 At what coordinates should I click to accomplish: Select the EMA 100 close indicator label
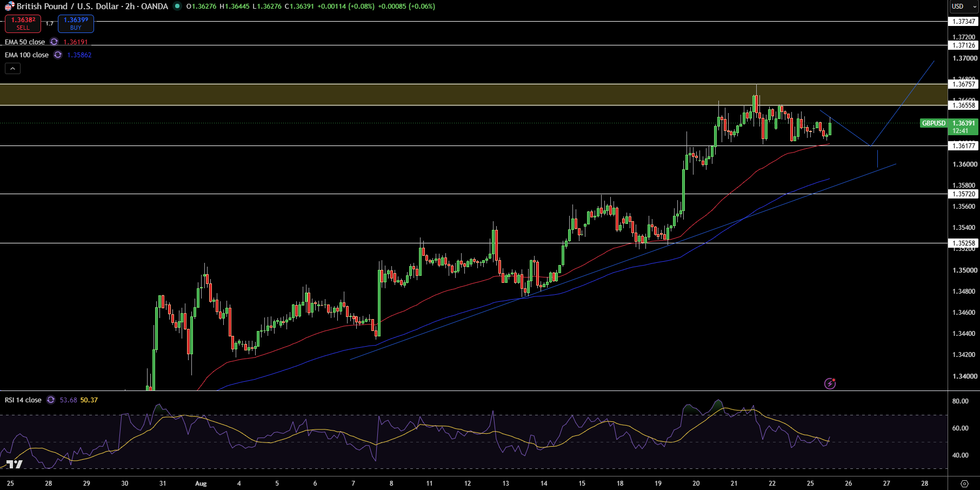pyautogui.click(x=26, y=55)
